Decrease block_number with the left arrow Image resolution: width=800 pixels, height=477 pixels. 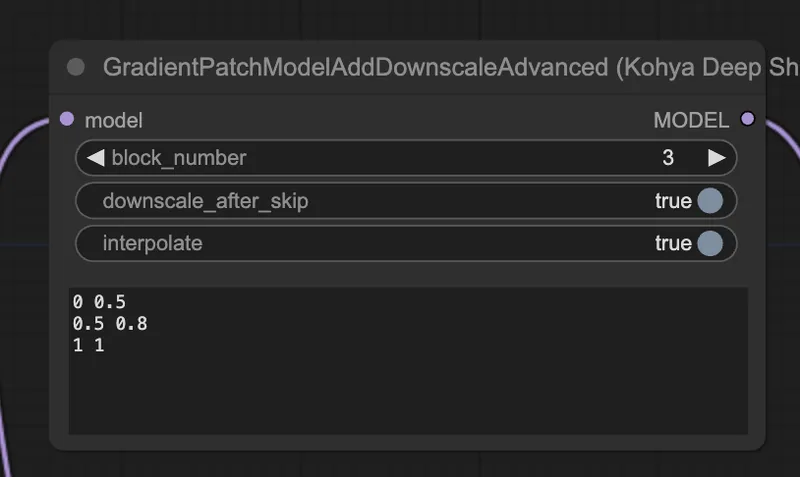point(95,158)
